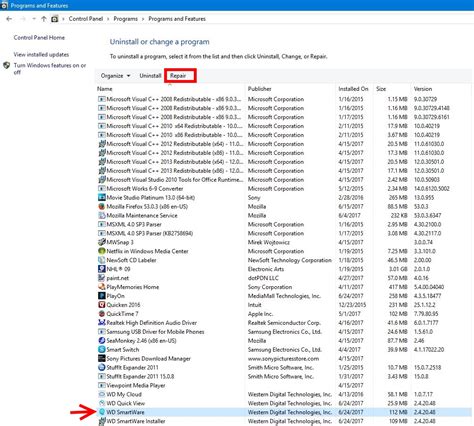Click Microsoft Works 6-9 Converter icon

click(102, 188)
